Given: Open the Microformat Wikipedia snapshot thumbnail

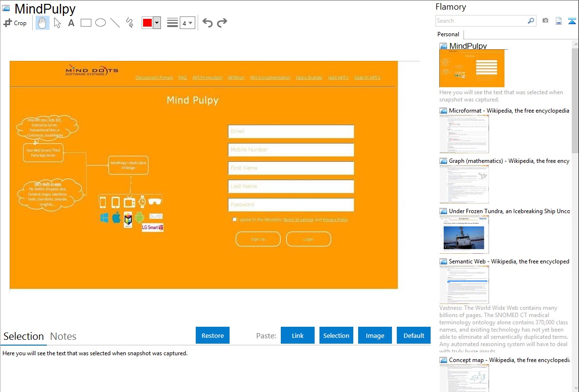Looking at the screenshot, I should 464,134.
